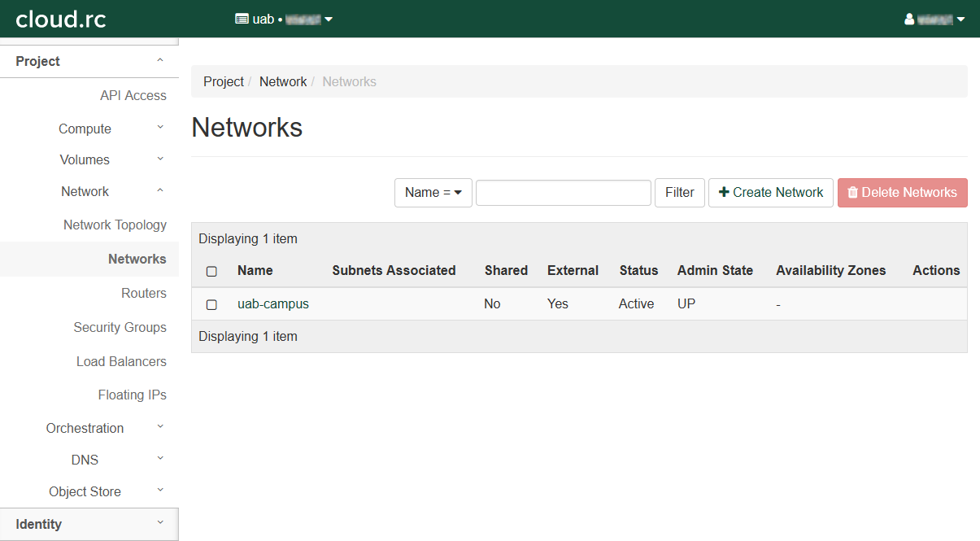Expand the Volumes menu group
The image size is (980, 541).
[x=89, y=160]
